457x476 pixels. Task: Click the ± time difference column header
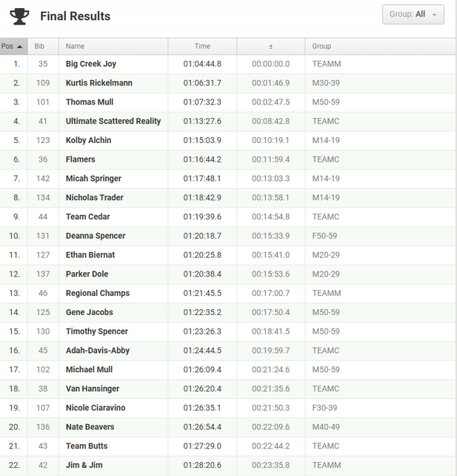tap(271, 47)
